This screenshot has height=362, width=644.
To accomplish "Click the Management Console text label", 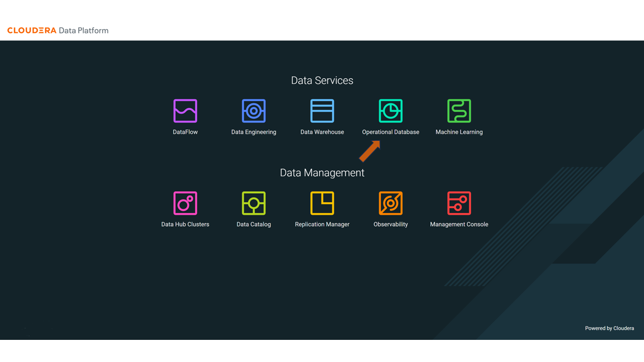I will [459, 224].
